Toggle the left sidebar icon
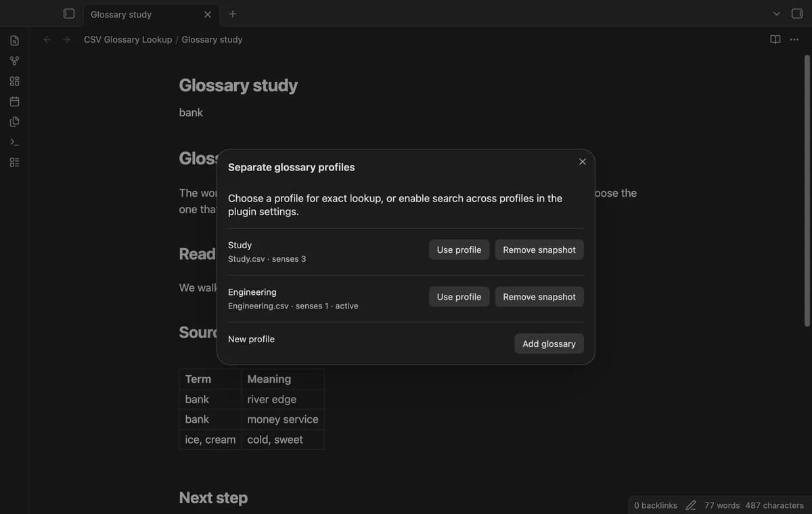 pos(68,14)
